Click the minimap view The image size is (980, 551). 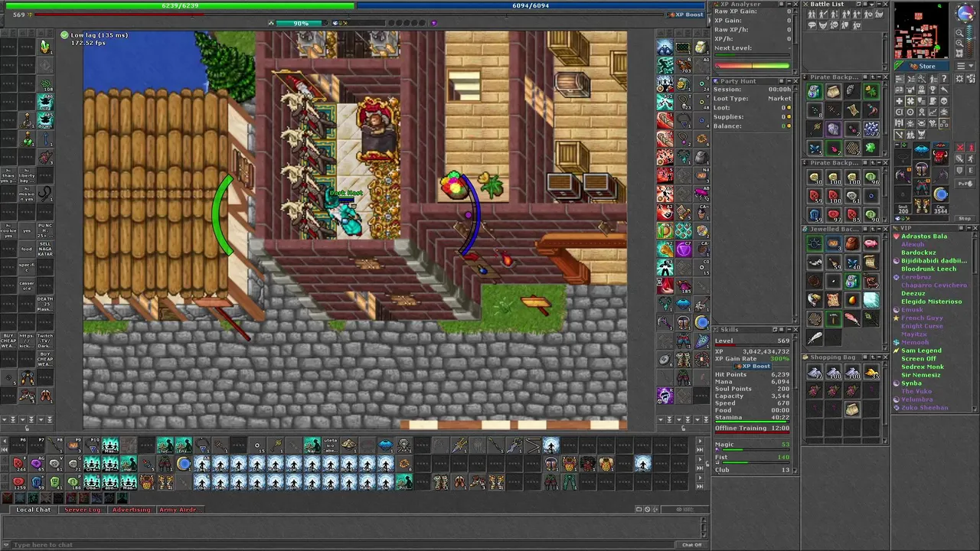[x=922, y=31]
